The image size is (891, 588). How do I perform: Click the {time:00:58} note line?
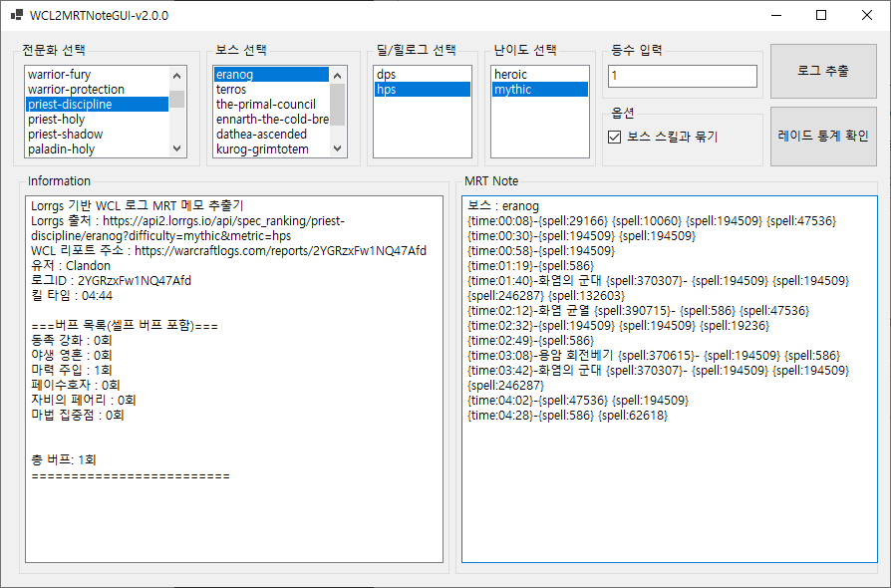tap(541, 250)
